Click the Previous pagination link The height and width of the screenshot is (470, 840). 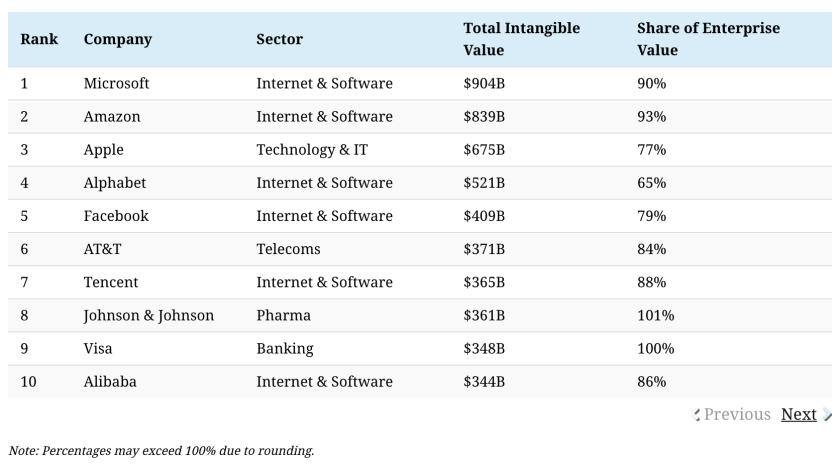738,414
